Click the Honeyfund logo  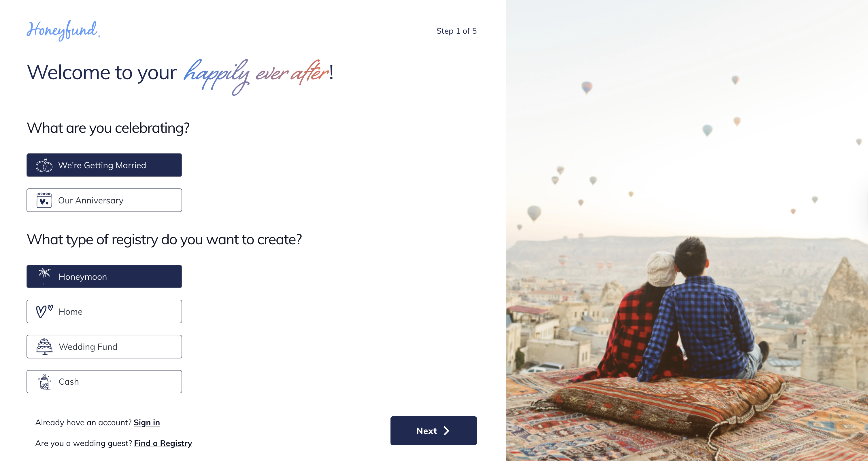[x=63, y=30]
